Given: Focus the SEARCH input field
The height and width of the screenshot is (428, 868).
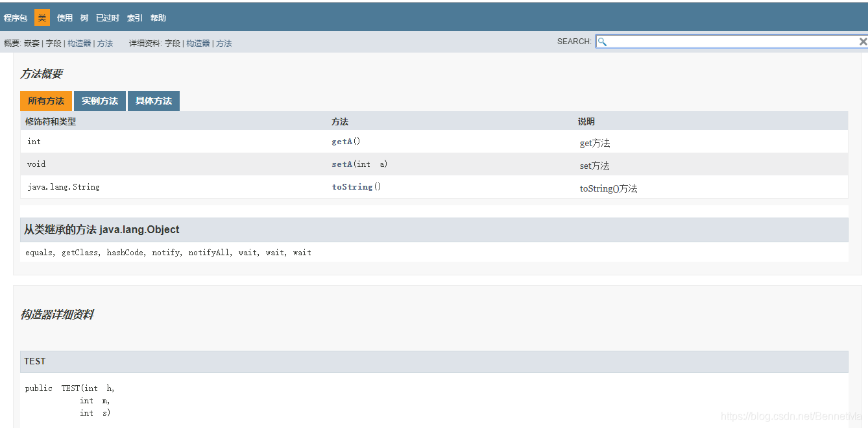Looking at the screenshot, I should point(732,42).
